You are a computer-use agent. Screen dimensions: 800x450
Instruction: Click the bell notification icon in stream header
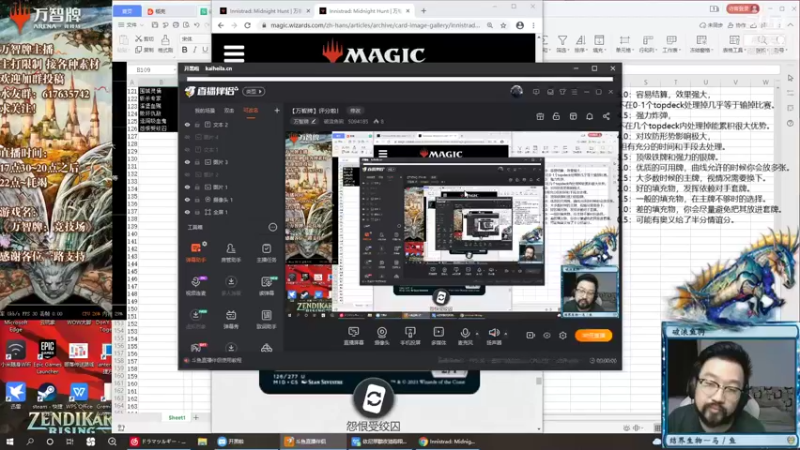click(589, 116)
